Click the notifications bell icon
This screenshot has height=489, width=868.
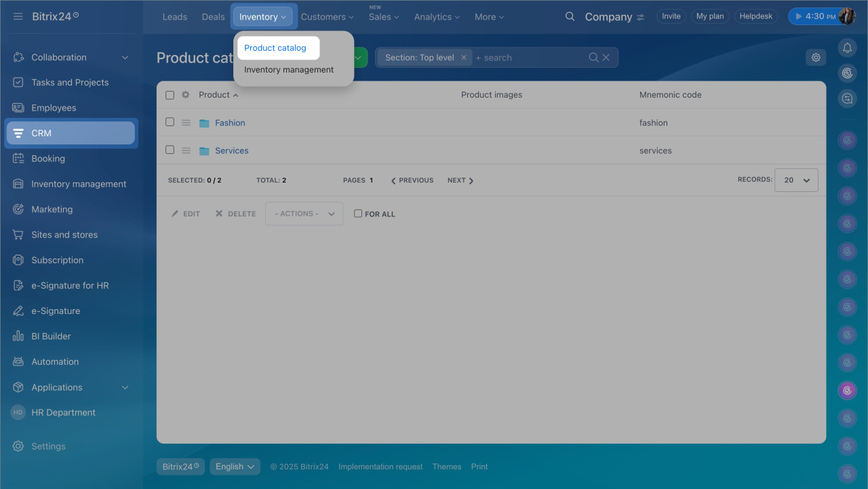846,47
